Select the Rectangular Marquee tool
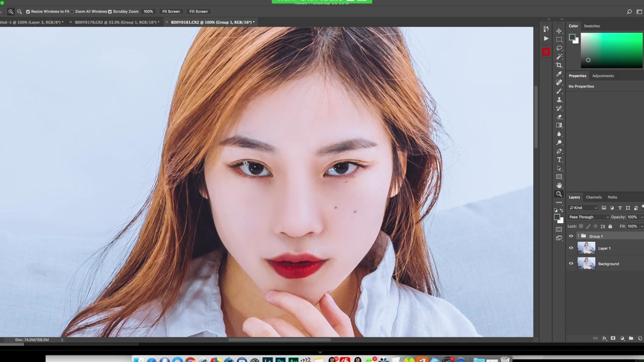 pos(559,39)
